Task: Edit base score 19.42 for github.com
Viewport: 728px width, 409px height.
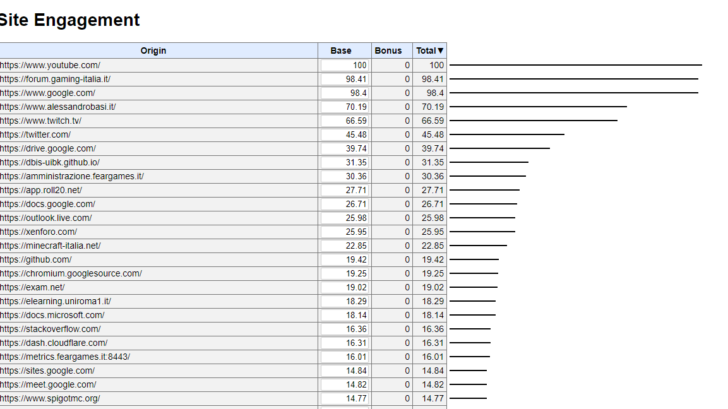Action: (344, 260)
